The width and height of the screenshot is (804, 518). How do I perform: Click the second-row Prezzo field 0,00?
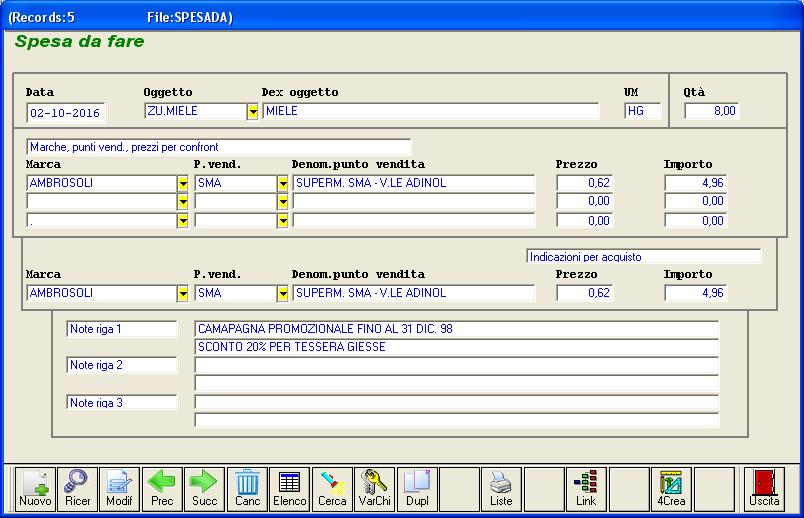pyautogui.click(x=585, y=201)
